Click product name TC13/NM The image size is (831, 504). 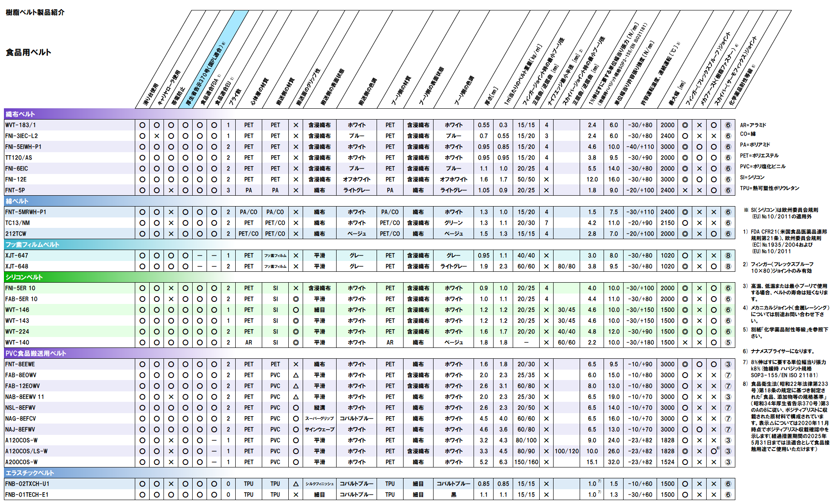17,223
